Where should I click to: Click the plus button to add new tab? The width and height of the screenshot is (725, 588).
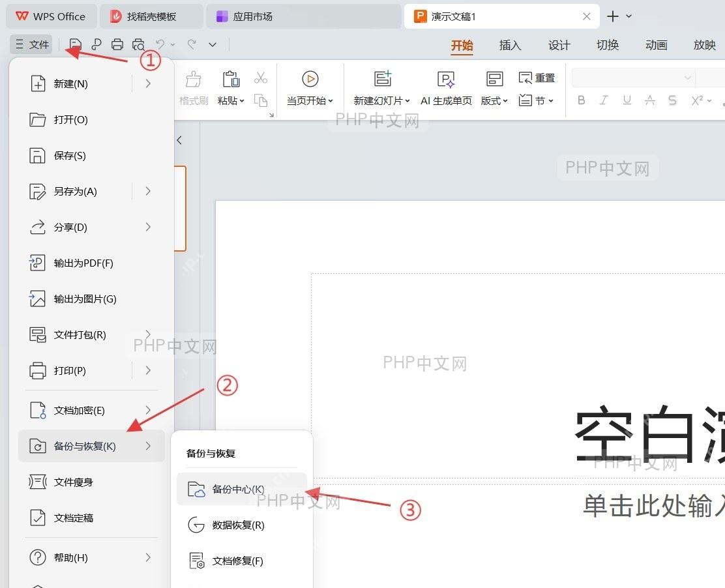click(x=613, y=17)
